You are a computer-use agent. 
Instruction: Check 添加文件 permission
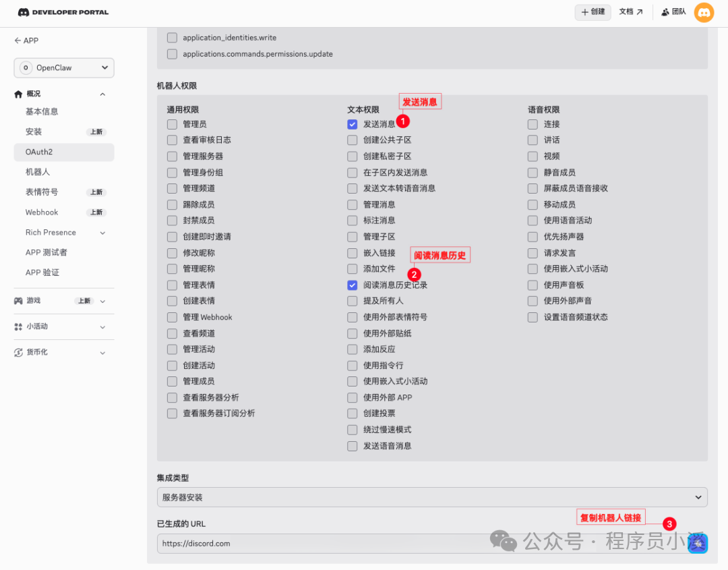[x=353, y=268]
